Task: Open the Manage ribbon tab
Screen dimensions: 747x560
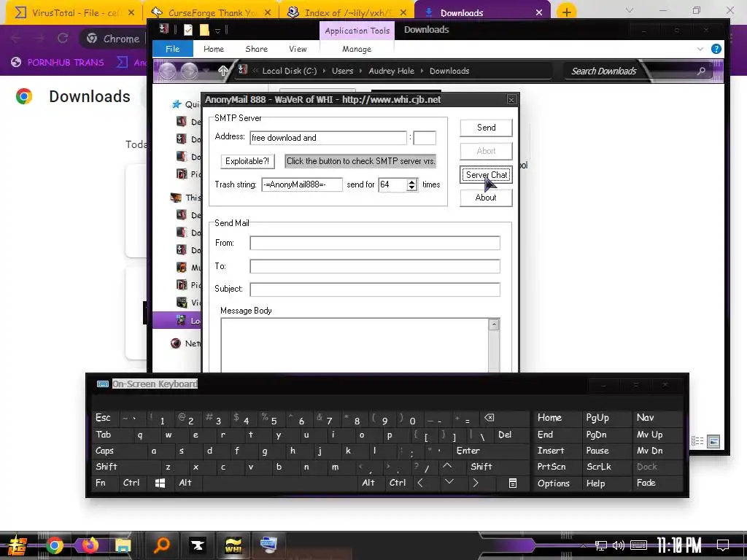Action: (356, 49)
